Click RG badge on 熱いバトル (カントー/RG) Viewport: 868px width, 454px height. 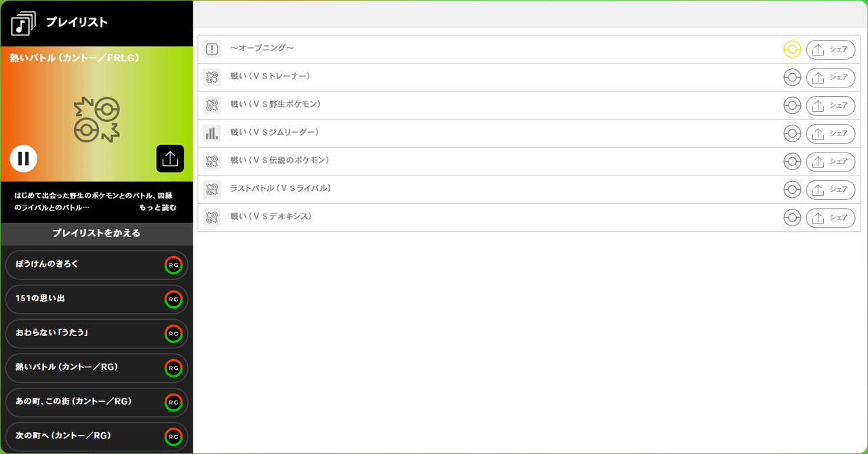click(174, 368)
